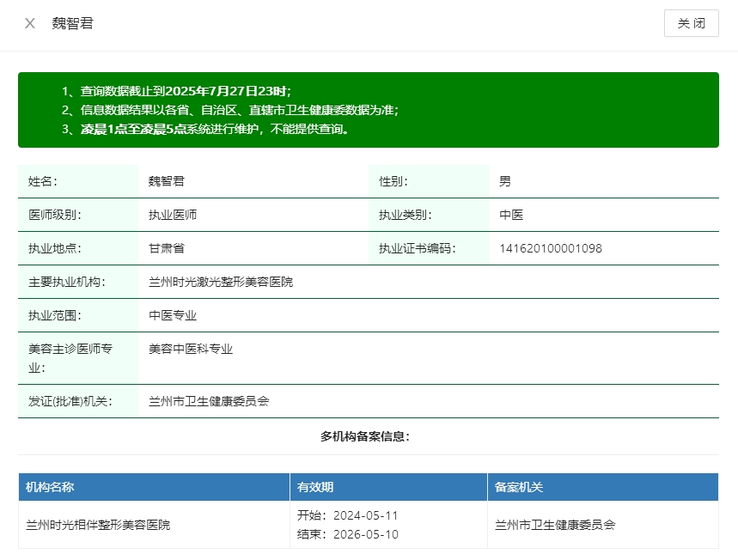The image size is (738, 560).
Task: Click notice line 信息数据结果以各省、自治区
Action: (x=230, y=110)
